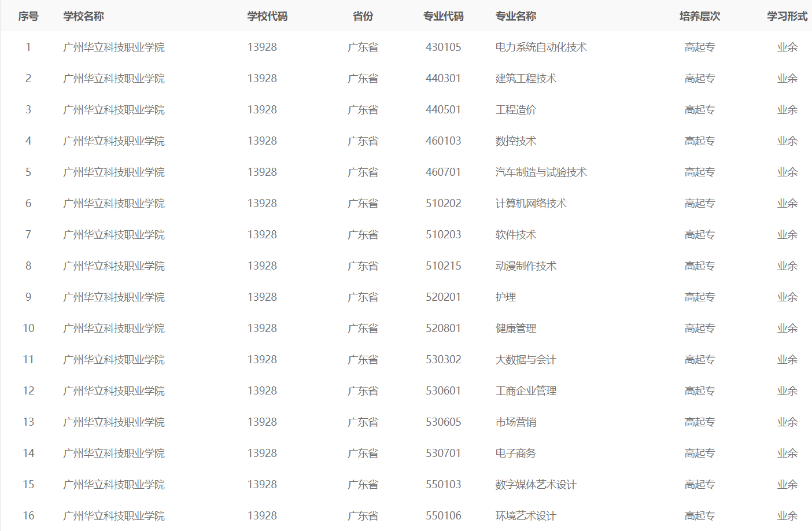The height and width of the screenshot is (531, 812).
Task: Click 广东省 in 计算机网络技术 row
Action: [x=363, y=204]
